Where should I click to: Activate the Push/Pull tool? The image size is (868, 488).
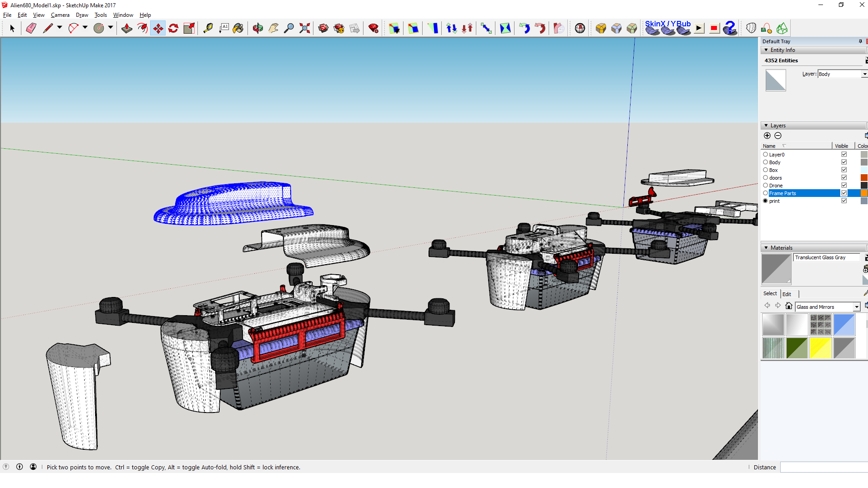126,28
